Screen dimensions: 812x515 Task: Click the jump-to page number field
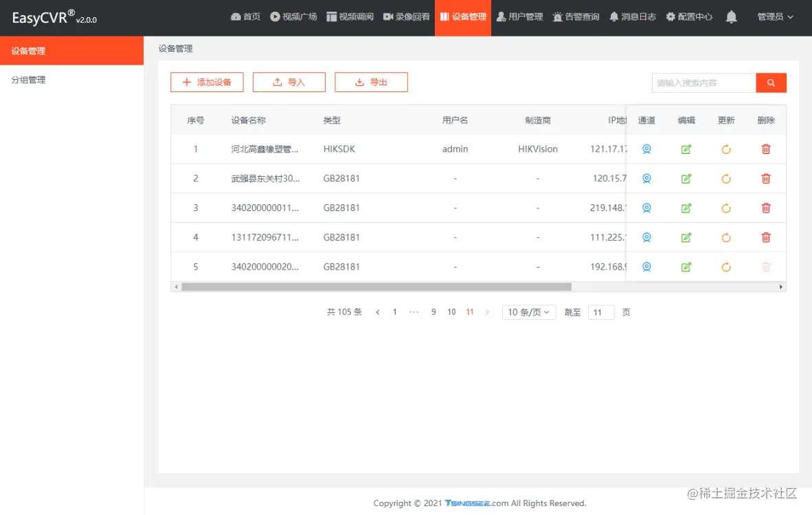tap(601, 312)
